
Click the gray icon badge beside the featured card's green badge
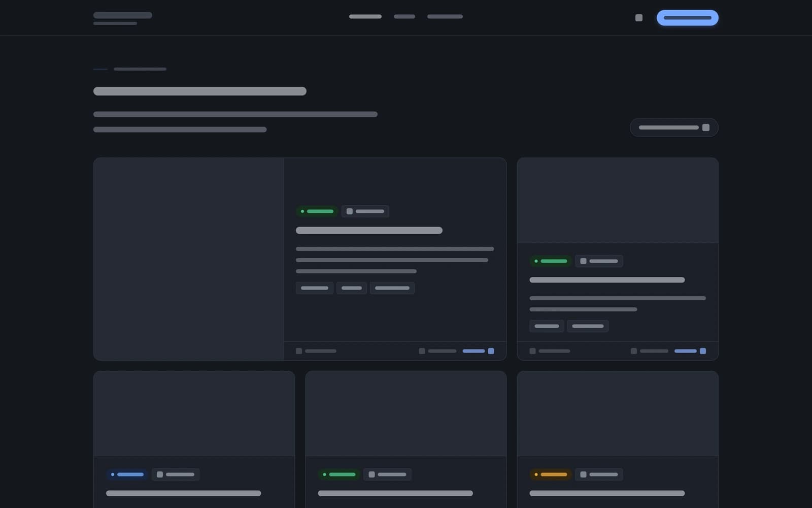(x=365, y=211)
